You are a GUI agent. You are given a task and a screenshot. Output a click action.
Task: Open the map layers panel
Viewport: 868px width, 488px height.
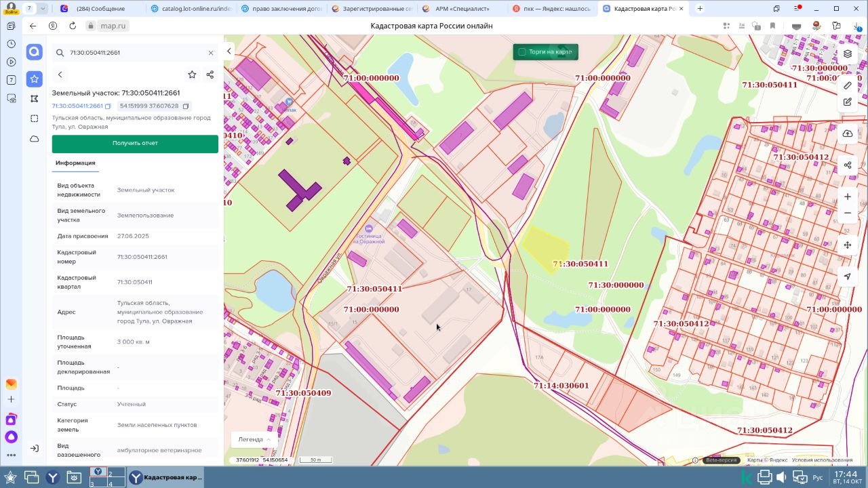(847, 54)
